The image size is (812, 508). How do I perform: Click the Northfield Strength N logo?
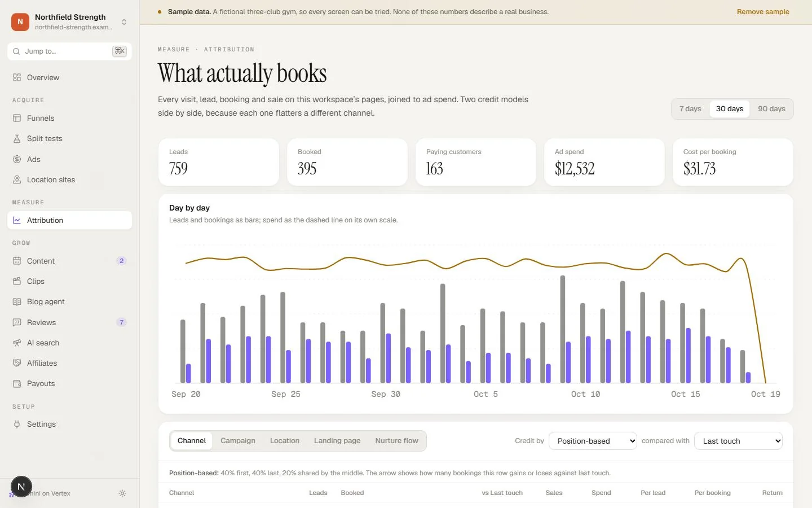tap(20, 22)
